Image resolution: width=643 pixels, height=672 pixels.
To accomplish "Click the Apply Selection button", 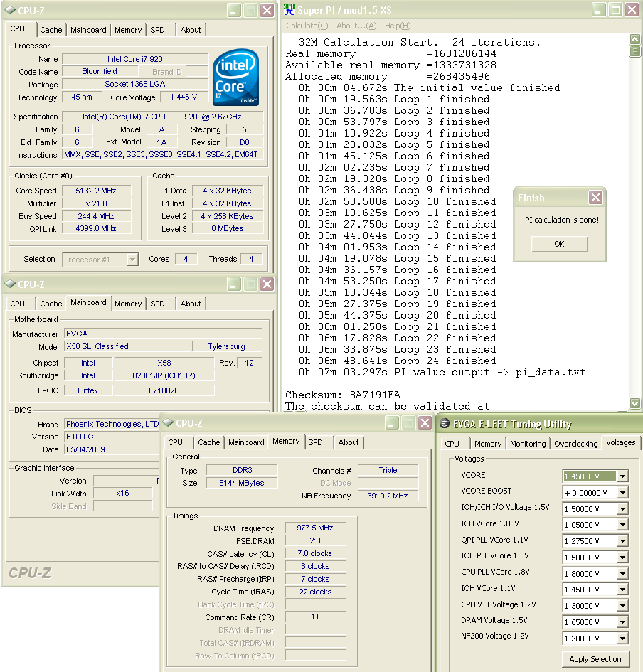I will click(595, 659).
